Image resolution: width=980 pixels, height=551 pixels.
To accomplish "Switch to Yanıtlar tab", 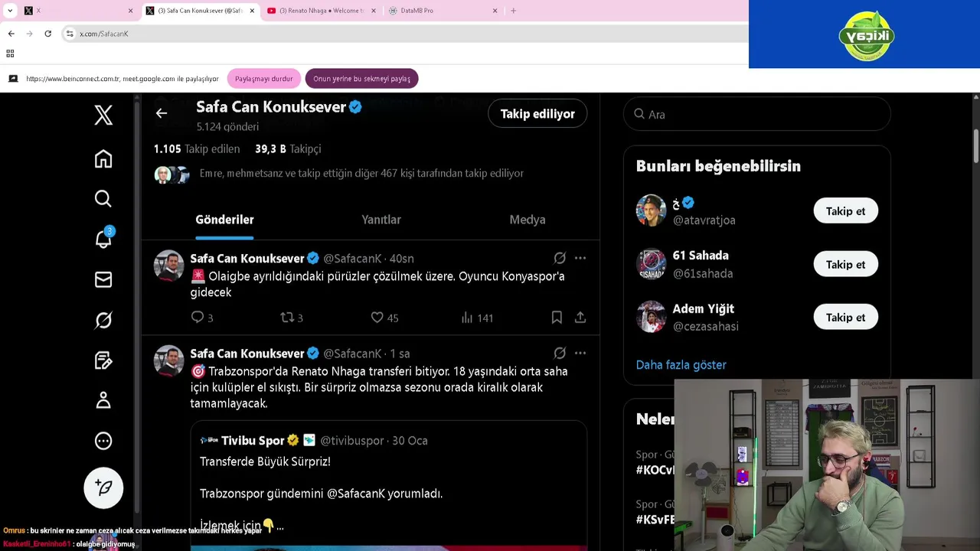I will [x=381, y=220].
